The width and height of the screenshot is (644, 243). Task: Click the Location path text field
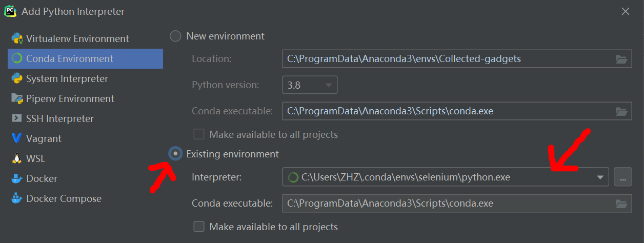446,59
